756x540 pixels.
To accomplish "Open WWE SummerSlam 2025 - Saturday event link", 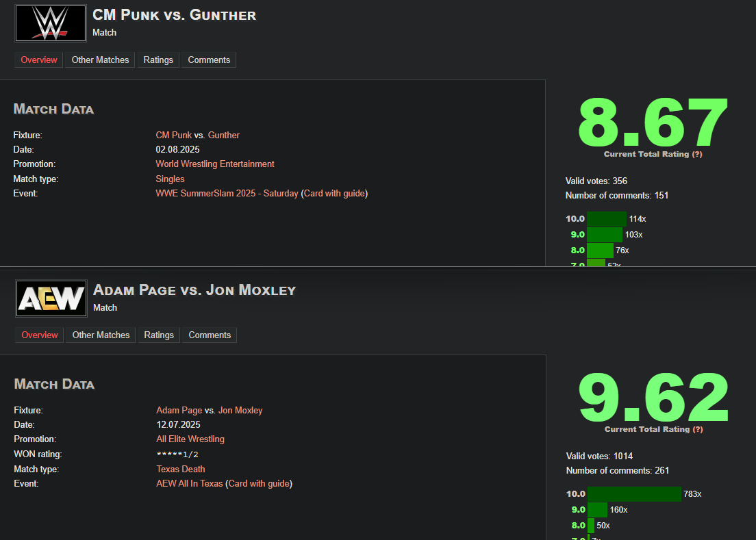I will pos(227,194).
